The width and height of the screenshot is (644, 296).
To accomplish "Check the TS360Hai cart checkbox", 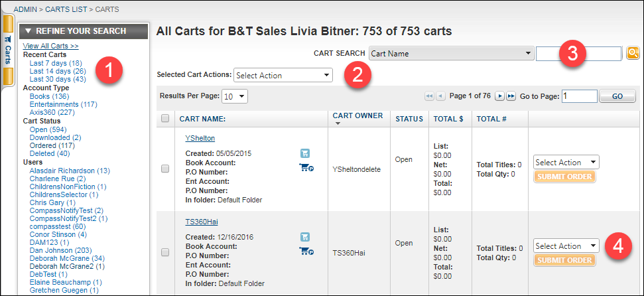I will 165,252.
